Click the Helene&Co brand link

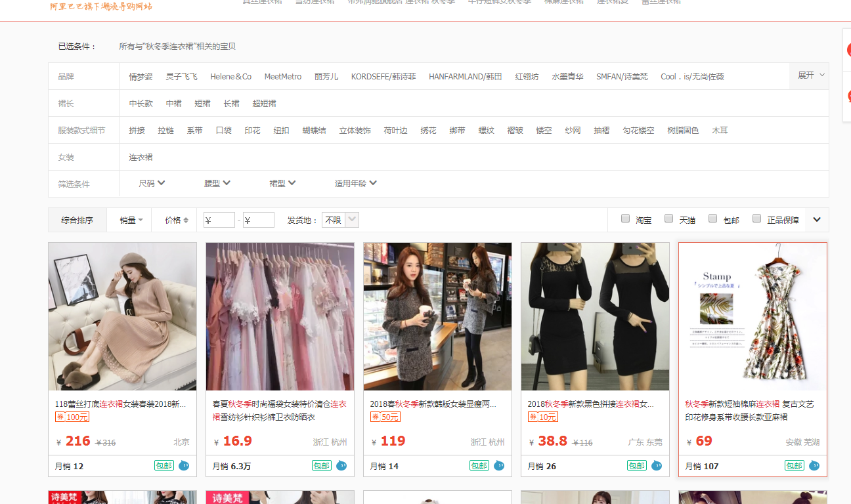pos(231,77)
